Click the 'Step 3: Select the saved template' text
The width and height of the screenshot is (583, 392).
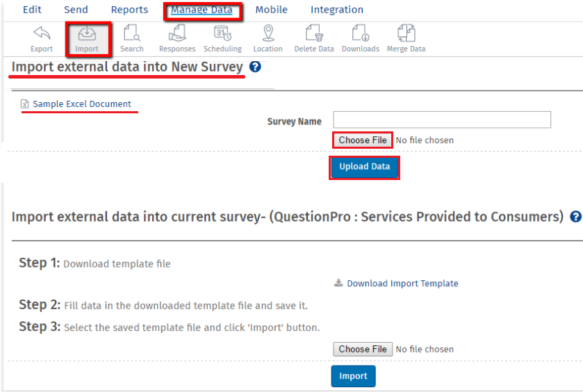(x=169, y=327)
